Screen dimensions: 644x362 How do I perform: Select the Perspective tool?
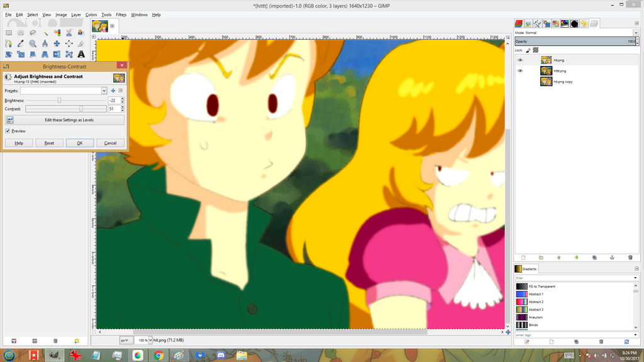tap(45, 54)
